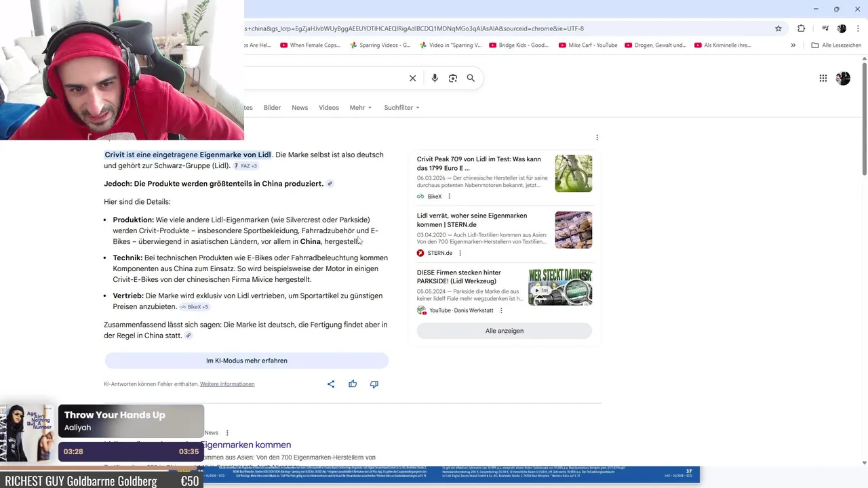Open the Chrome extensions puzzle icon
Screen dimensions: 868x488
801,28
